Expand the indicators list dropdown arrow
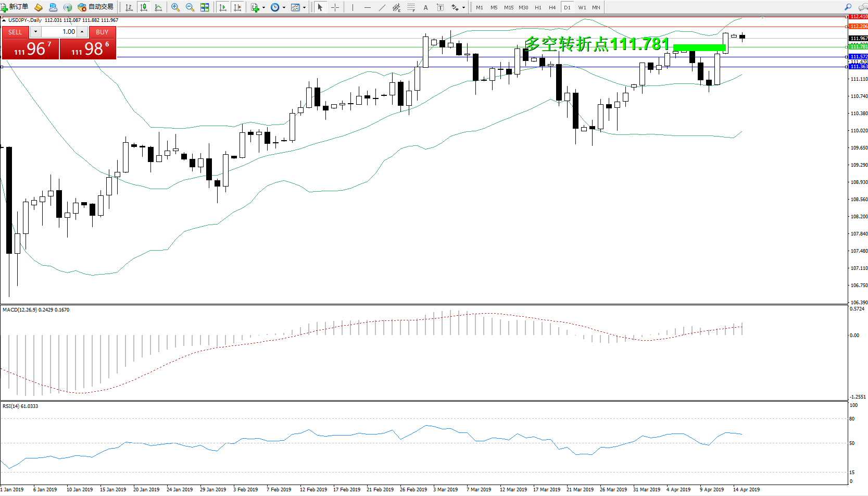868x496 pixels. 263,7
